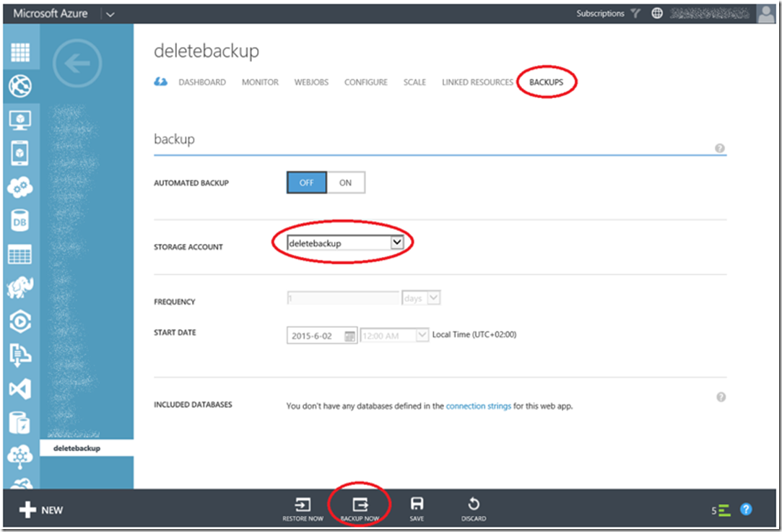782x532 pixels.
Task: Open the All Items grid icon
Action: pos(20,52)
